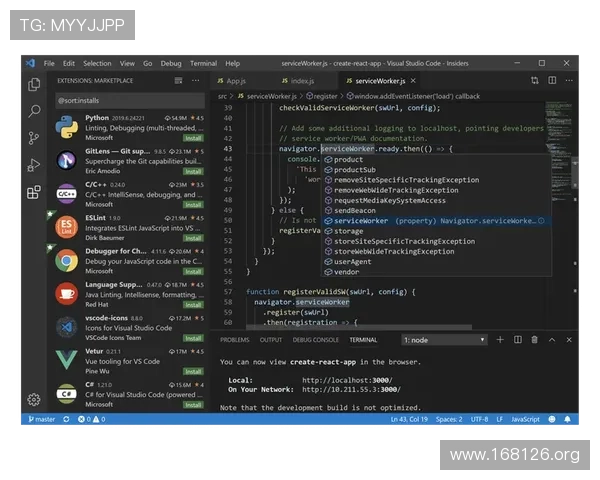Image resolution: width=600 pixels, height=480 pixels.
Task: Click the feedback smiley icon
Action: coord(552,419)
